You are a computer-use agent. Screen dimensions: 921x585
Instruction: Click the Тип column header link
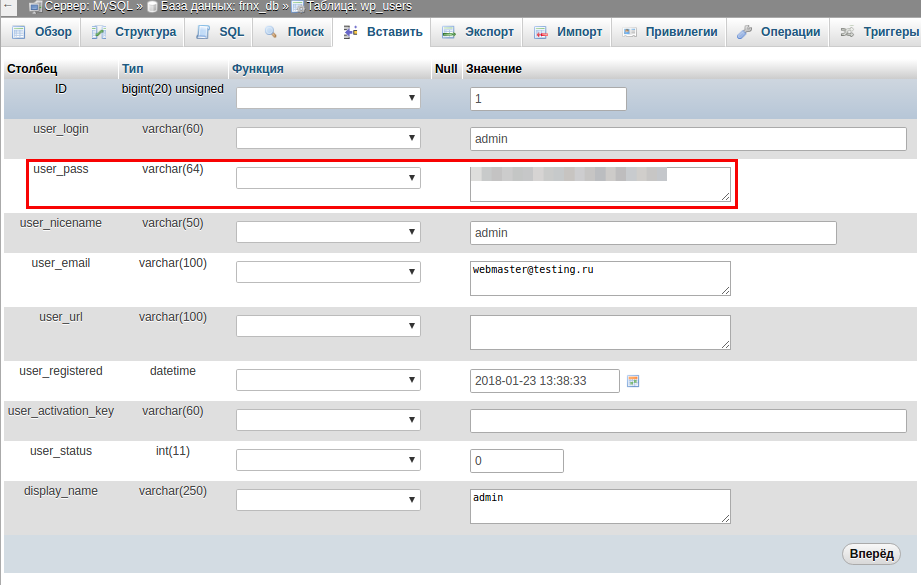click(133, 69)
